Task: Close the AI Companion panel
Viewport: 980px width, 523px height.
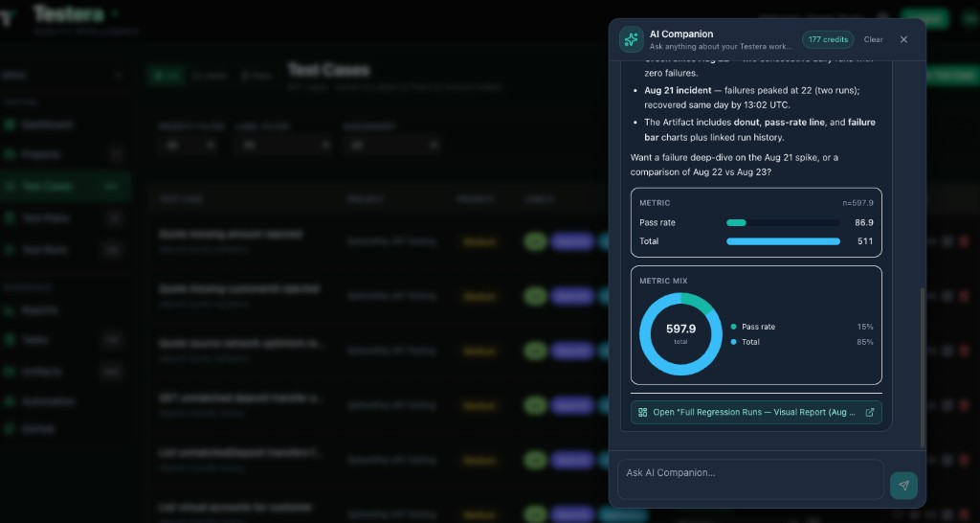Action: (903, 39)
